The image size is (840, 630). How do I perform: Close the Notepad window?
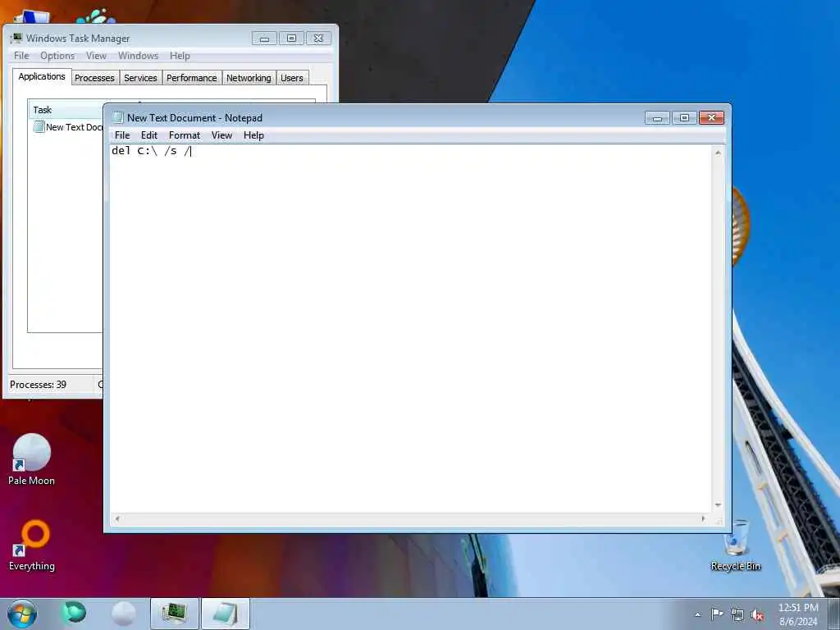coord(711,118)
